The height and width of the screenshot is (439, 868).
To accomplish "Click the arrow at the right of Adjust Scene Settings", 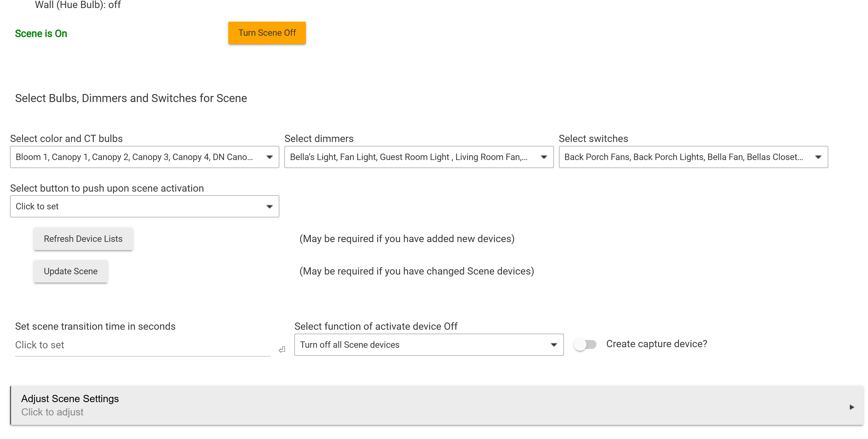I will pyautogui.click(x=852, y=407).
